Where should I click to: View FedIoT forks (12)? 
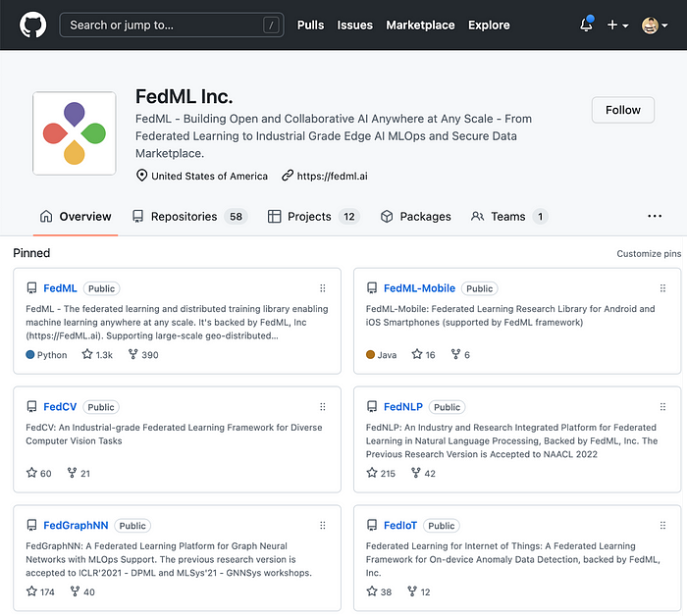pyautogui.click(x=419, y=591)
